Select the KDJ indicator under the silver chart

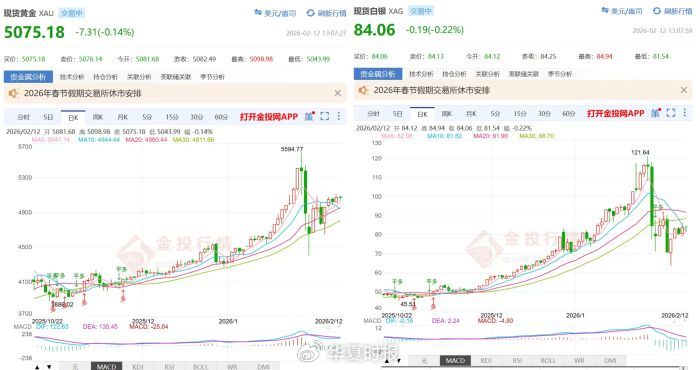click(486, 360)
